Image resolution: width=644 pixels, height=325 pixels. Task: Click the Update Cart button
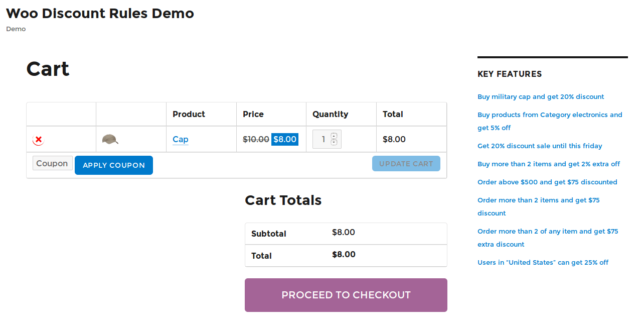click(x=406, y=163)
